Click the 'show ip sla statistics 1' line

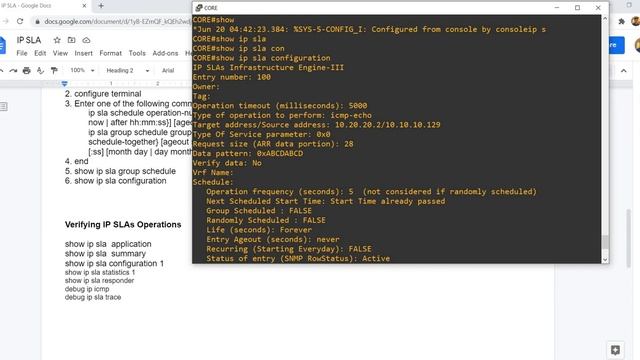[x=100, y=272]
